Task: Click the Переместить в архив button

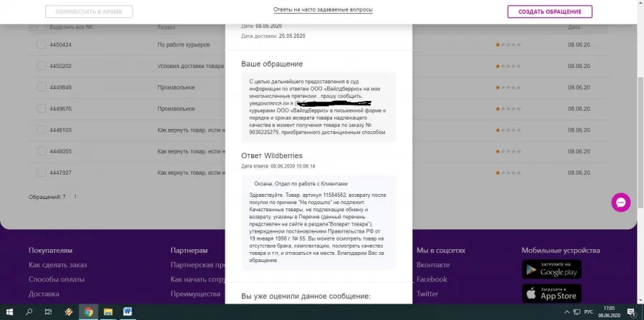Action: click(89, 12)
